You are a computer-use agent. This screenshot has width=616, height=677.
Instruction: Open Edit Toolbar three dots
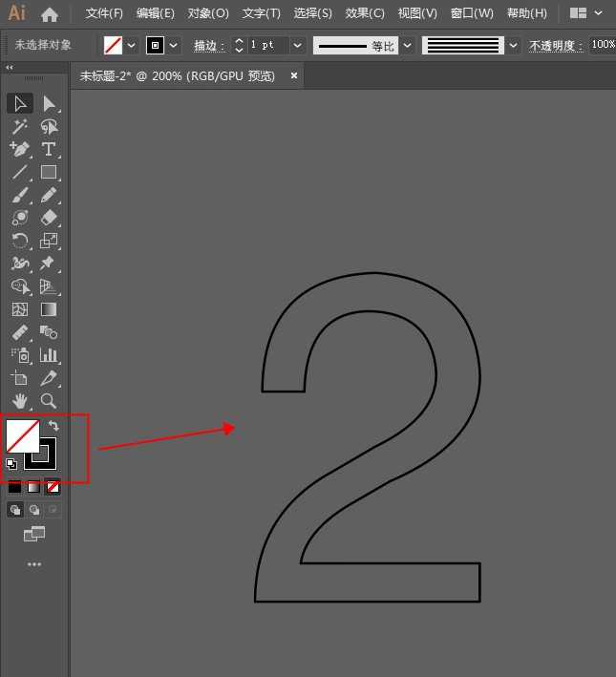coord(34,564)
